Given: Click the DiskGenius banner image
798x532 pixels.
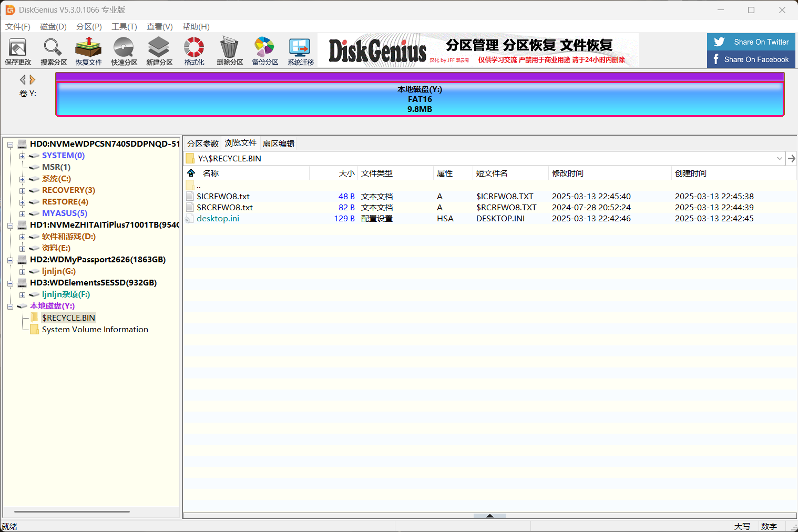Looking at the screenshot, I should coord(478,50).
